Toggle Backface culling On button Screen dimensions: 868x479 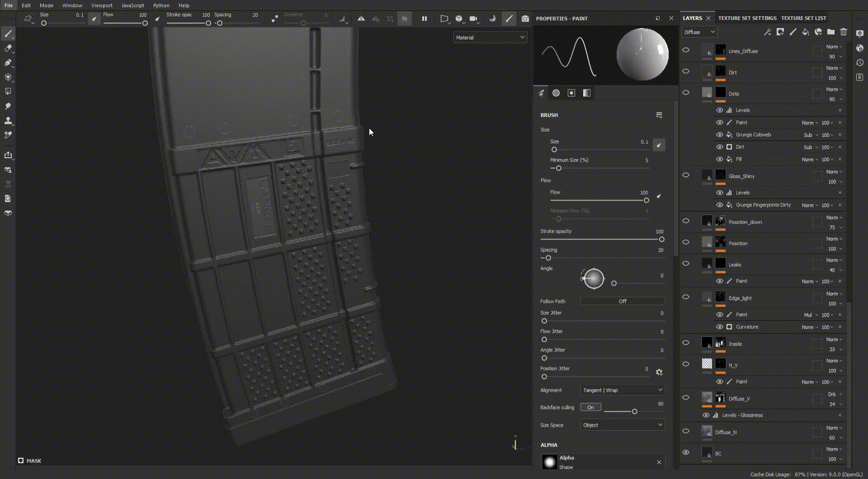(590, 407)
